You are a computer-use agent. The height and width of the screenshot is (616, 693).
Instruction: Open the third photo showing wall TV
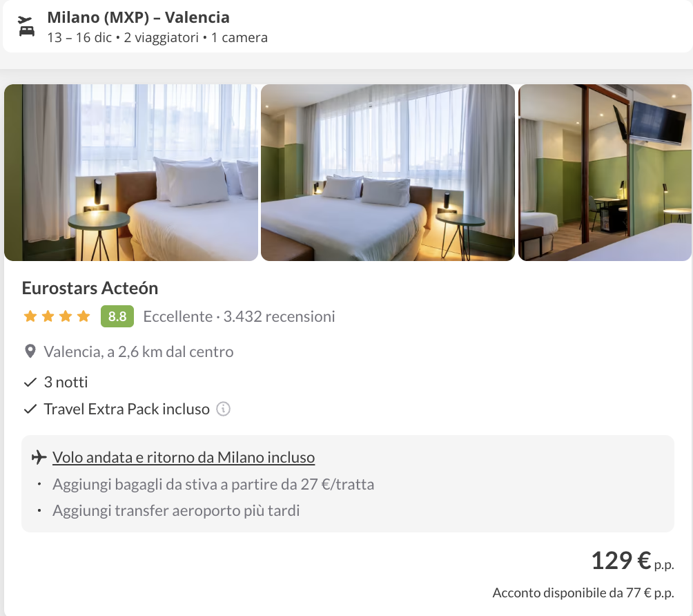[x=605, y=173]
